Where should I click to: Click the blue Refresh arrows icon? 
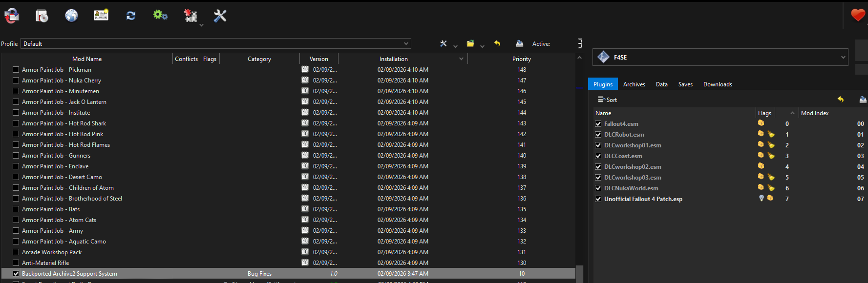tap(131, 16)
